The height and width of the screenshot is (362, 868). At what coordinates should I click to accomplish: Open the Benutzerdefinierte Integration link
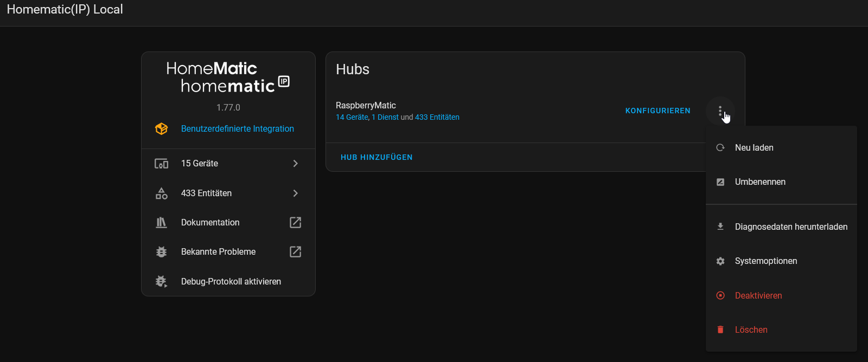click(x=238, y=128)
